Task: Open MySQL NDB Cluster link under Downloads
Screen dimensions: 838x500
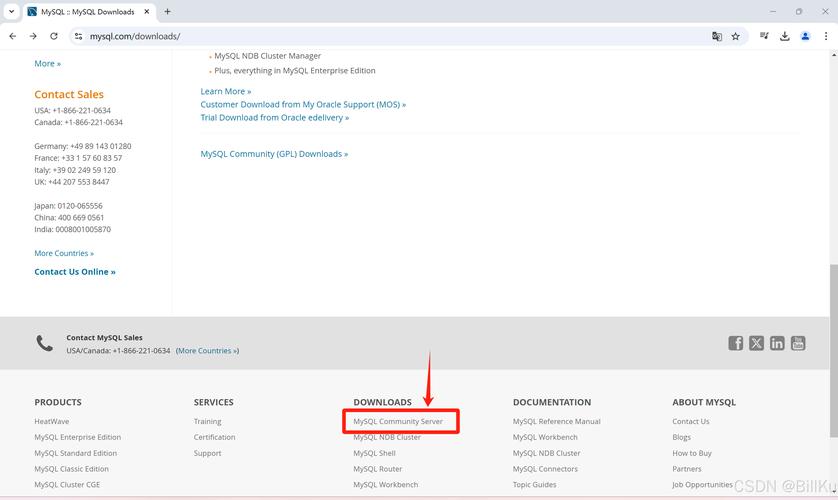Action: (x=387, y=437)
